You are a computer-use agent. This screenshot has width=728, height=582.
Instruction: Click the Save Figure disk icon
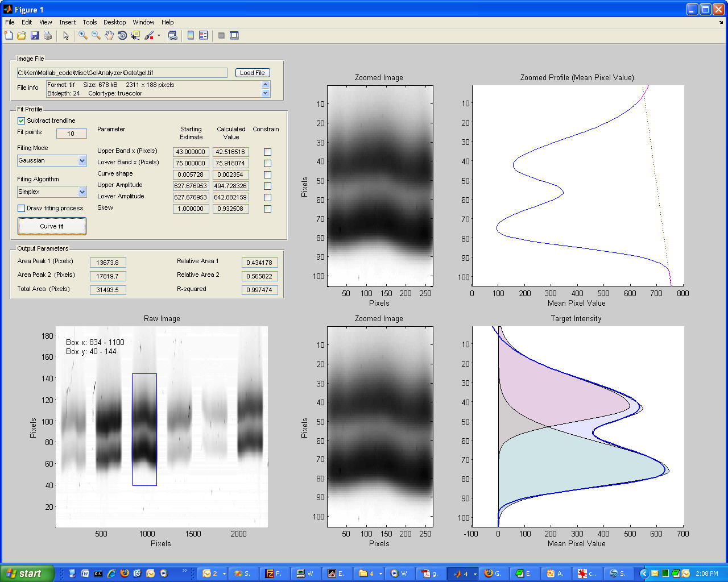(35, 35)
